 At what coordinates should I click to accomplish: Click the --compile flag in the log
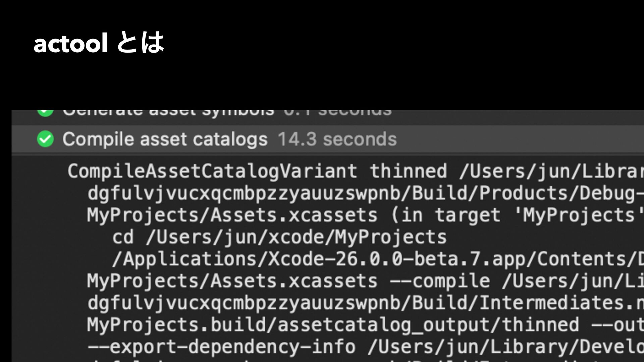440,281
